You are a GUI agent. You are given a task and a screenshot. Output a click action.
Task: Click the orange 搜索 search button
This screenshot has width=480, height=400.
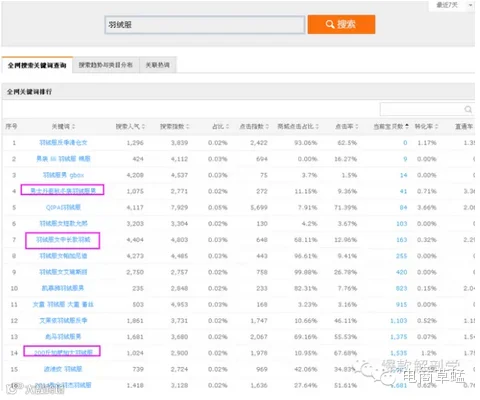click(341, 24)
